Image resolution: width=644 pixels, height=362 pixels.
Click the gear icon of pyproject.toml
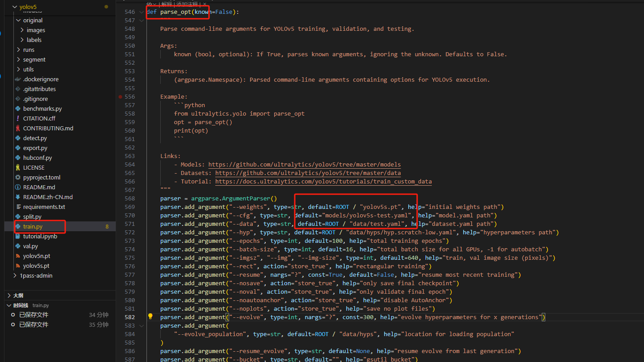click(x=18, y=177)
